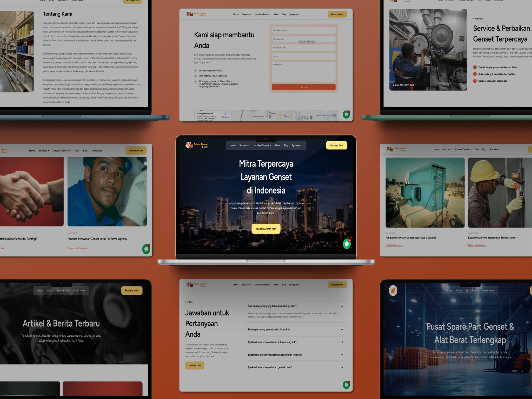Expand FAQ "Apakah kalian menyediakan genset baru?"
Screen dimensions: 532x399
[295, 367]
